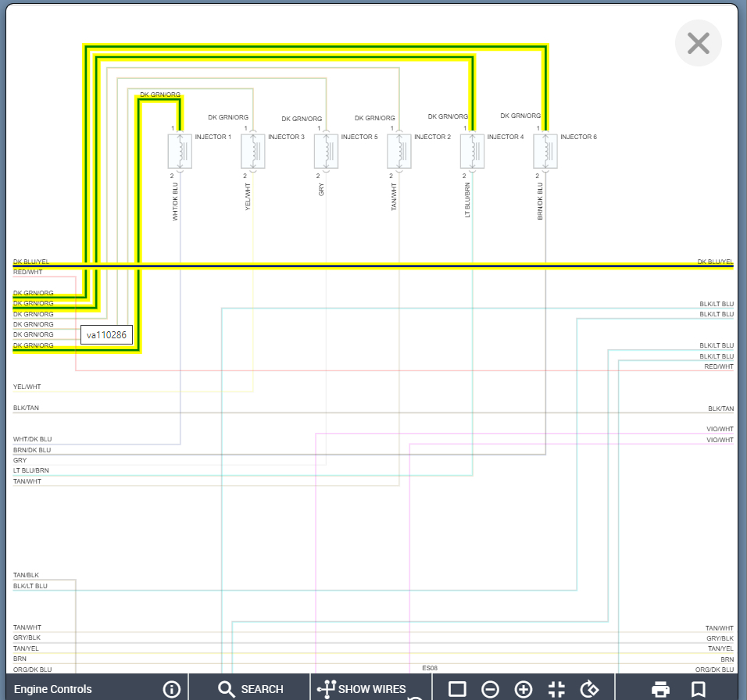Image resolution: width=747 pixels, height=700 pixels.
Task: Click the left YEL/WHT wire label
Action: click(x=27, y=387)
